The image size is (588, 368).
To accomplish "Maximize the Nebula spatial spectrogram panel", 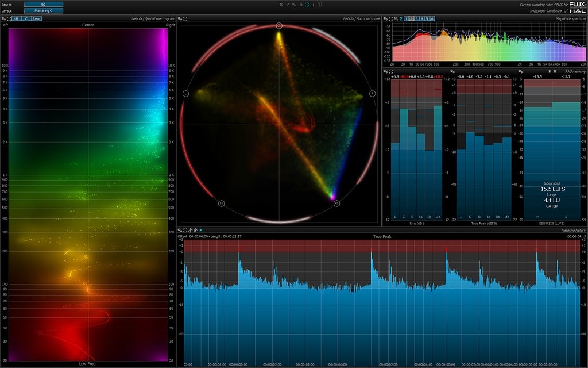I will coord(9,18).
